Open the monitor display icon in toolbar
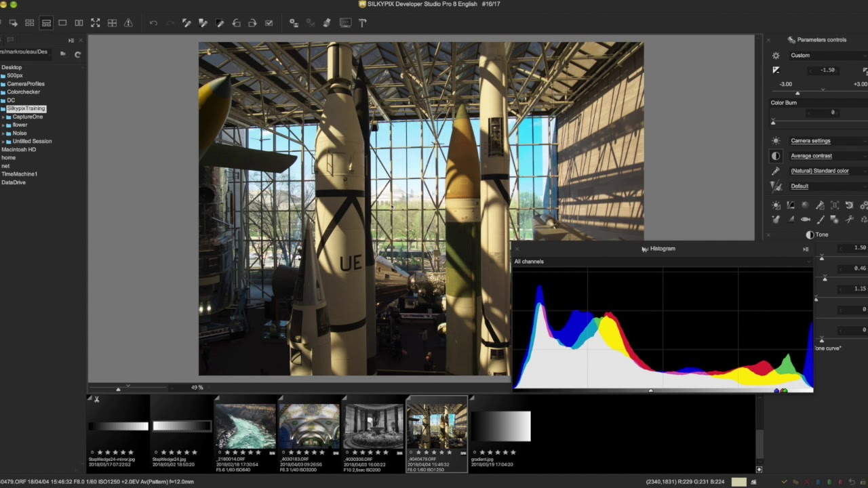The height and width of the screenshot is (488, 868). (x=345, y=23)
